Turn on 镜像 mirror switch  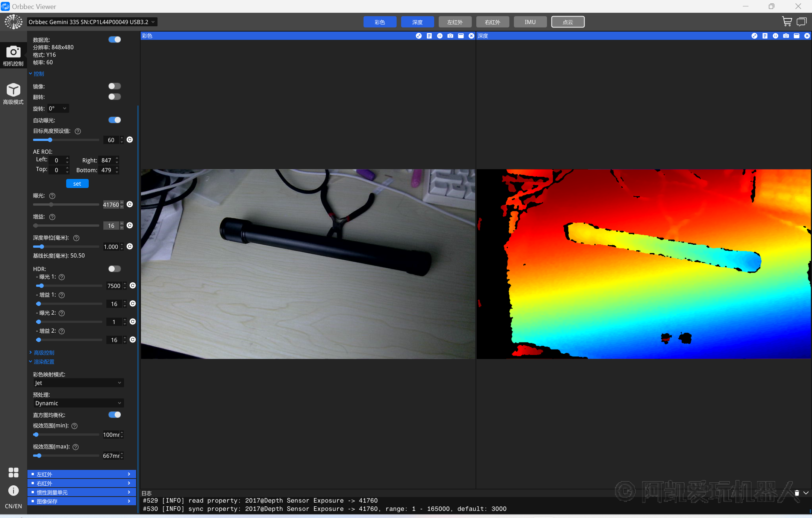coord(115,86)
